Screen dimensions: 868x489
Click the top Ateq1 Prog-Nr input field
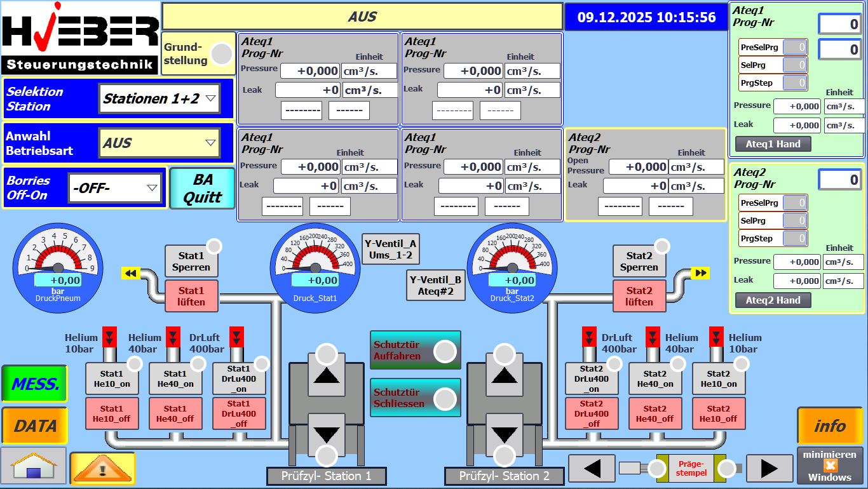tap(839, 25)
